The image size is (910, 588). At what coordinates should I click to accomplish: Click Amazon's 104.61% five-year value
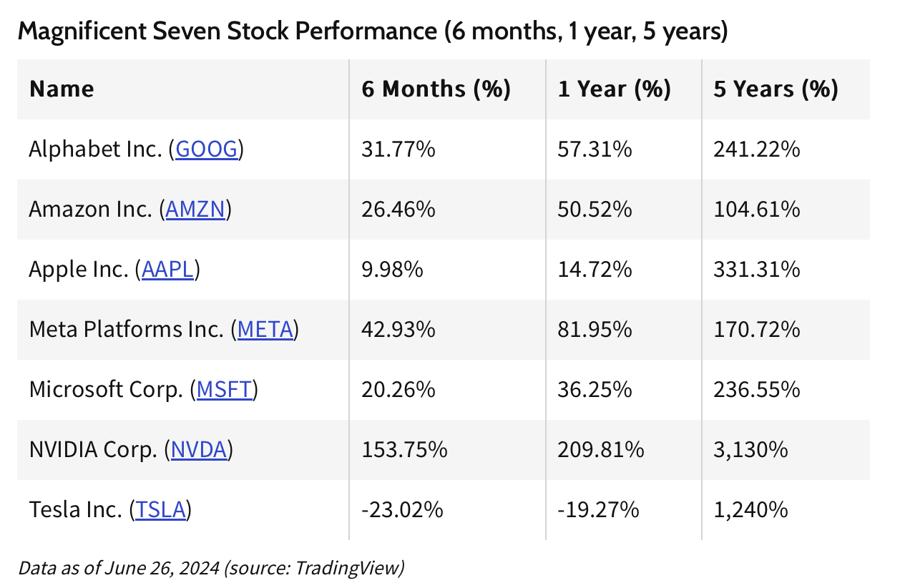coord(756,210)
